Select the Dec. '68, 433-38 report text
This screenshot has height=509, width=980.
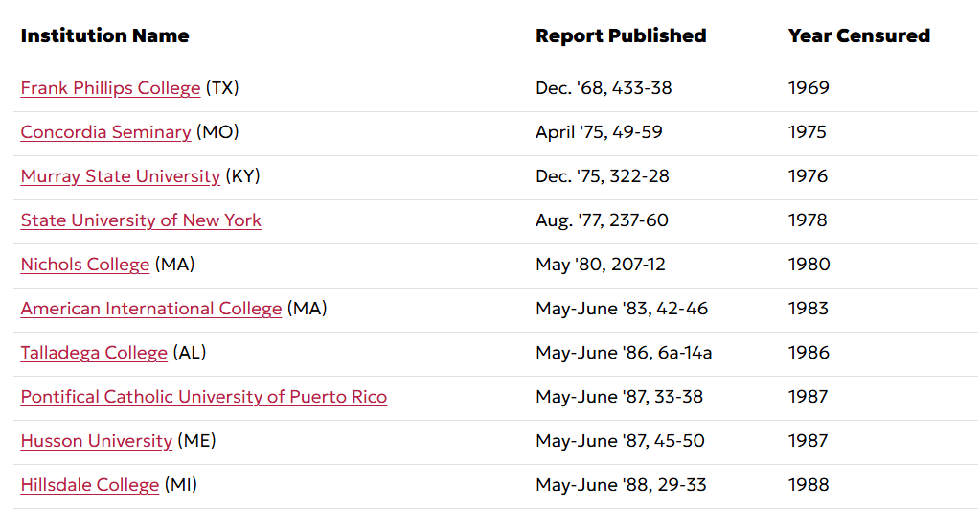[x=604, y=88]
